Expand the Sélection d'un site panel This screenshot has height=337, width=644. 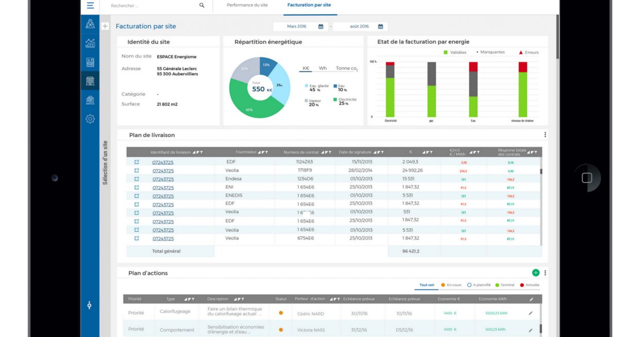105,163
